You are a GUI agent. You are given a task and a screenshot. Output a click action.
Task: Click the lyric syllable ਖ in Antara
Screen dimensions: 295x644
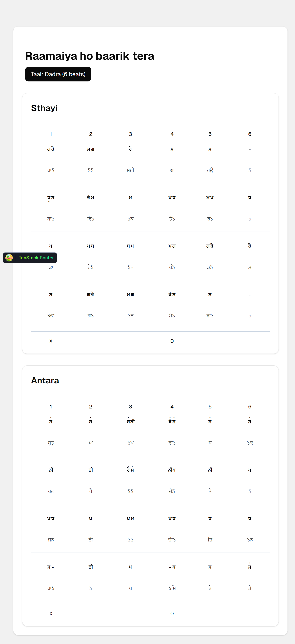click(130, 588)
